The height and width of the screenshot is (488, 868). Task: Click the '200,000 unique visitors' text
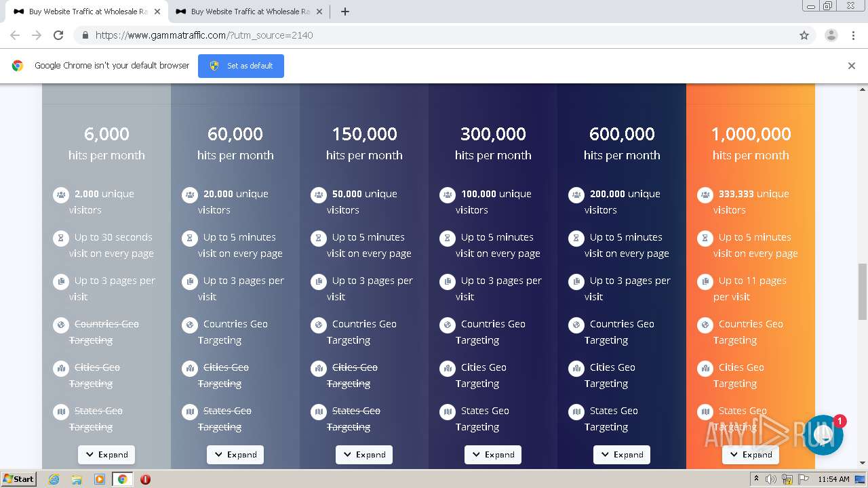point(622,202)
